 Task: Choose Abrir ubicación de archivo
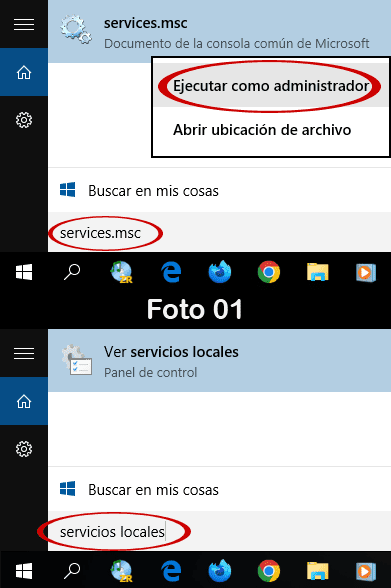tap(262, 130)
